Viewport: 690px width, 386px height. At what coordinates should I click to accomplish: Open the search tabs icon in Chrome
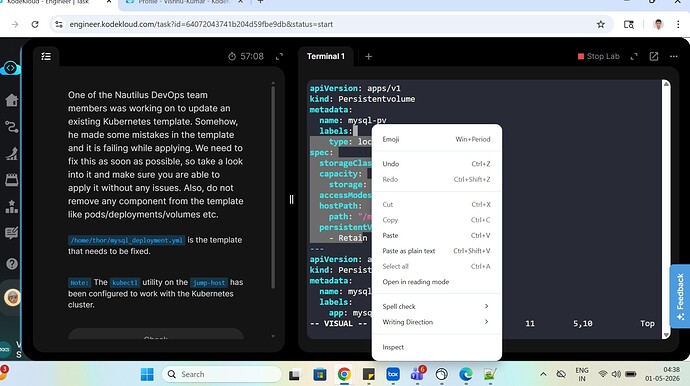click(x=629, y=24)
